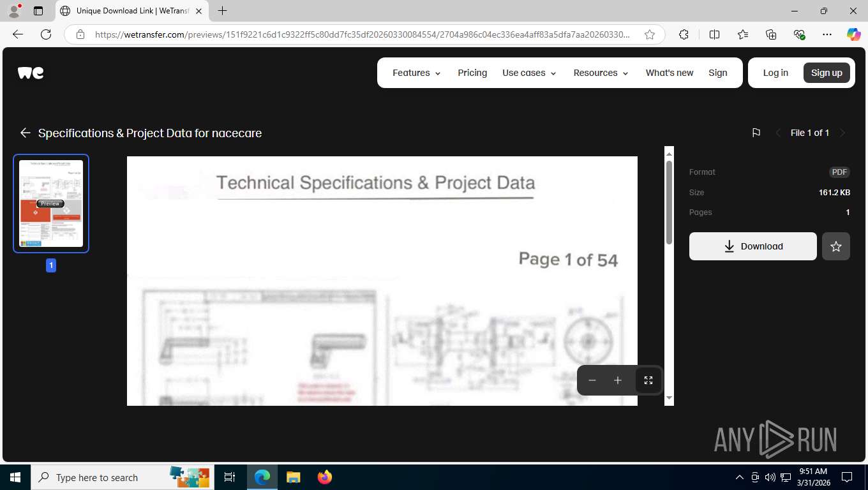Click page number 1 badge below thumbnail
The width and height of the screenshot is (868, 490).
click(x=51, y=265)
